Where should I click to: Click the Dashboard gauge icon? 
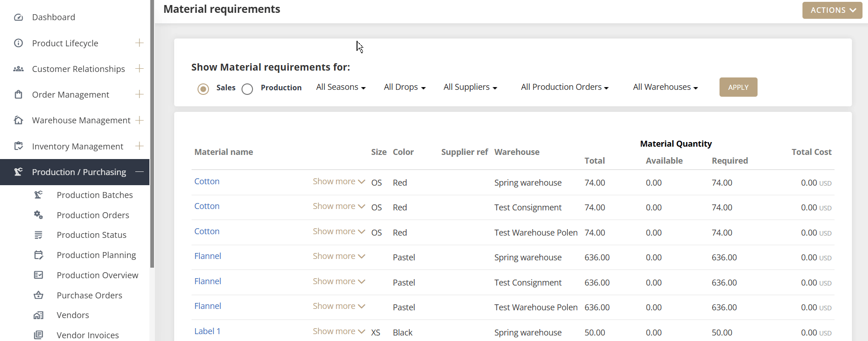coord(18,17)
